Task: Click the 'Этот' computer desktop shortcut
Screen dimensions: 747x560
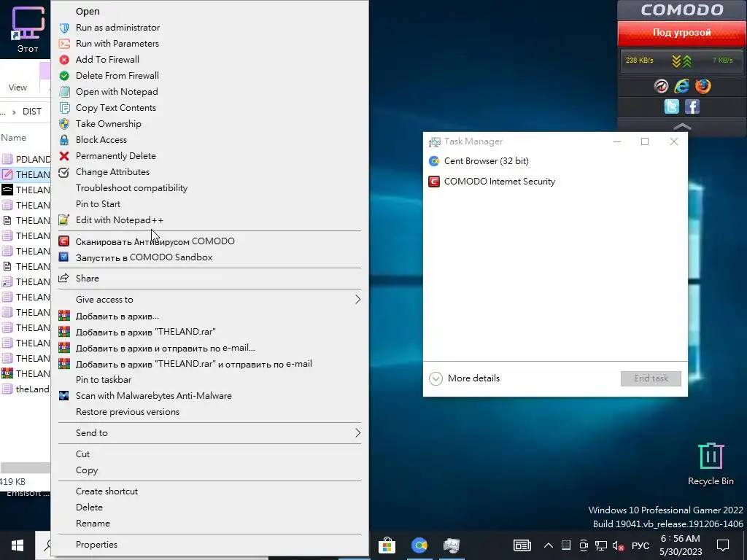Action: (x=28, y=29)
